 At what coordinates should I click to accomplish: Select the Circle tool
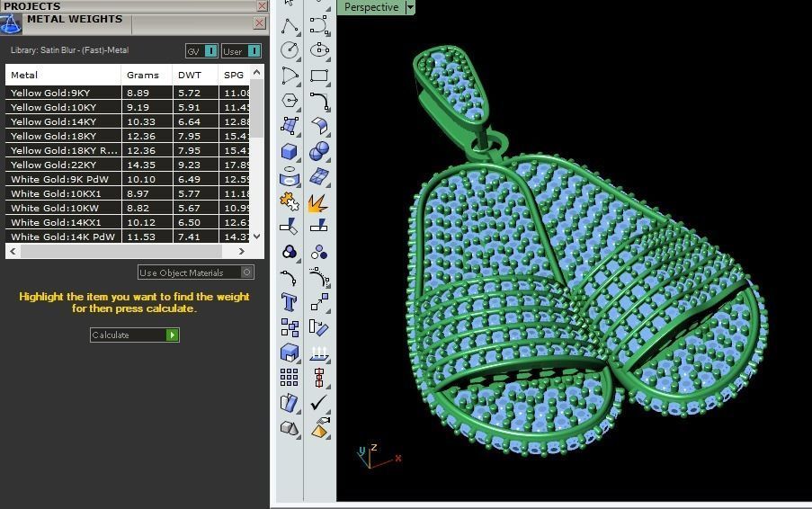(x=290, y=49)
